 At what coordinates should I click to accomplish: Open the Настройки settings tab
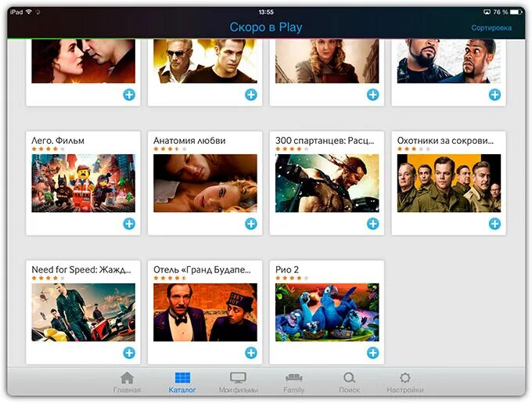tap(405, 383)
